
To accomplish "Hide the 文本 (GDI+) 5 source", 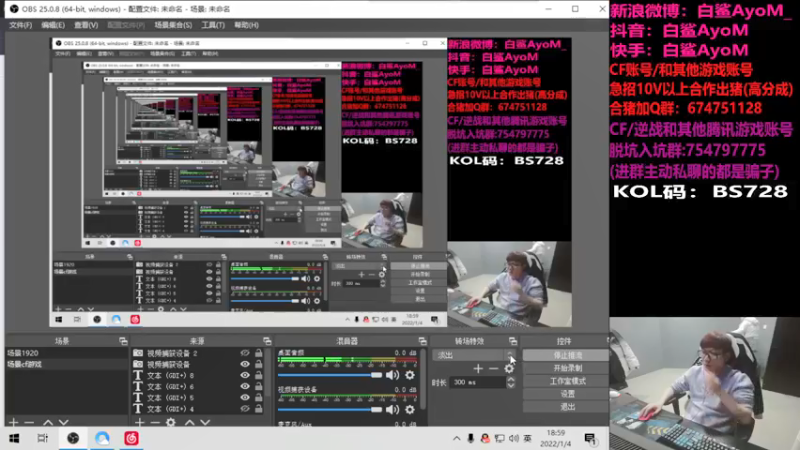I will [245, 397].
